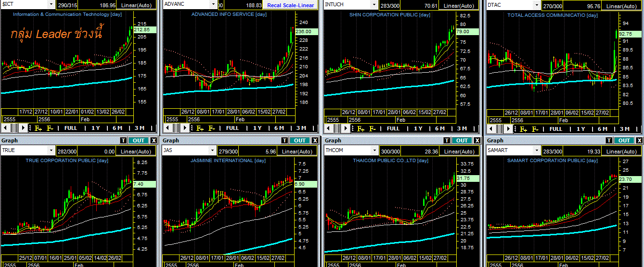This screenshot has height=267, width=644.
Task: Click the F- icon in the ADVANC chart
Action: [211, 128]
